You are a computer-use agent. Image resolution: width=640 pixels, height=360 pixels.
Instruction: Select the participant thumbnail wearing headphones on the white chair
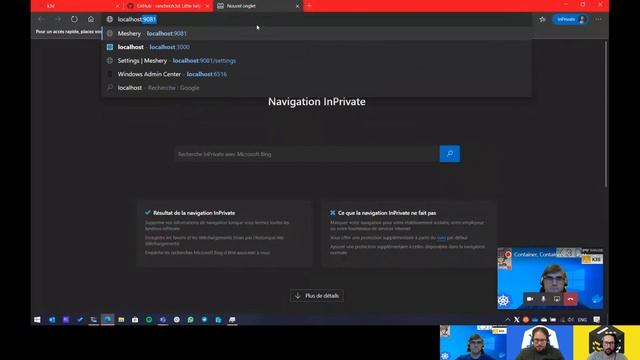[x=540, y=342]
